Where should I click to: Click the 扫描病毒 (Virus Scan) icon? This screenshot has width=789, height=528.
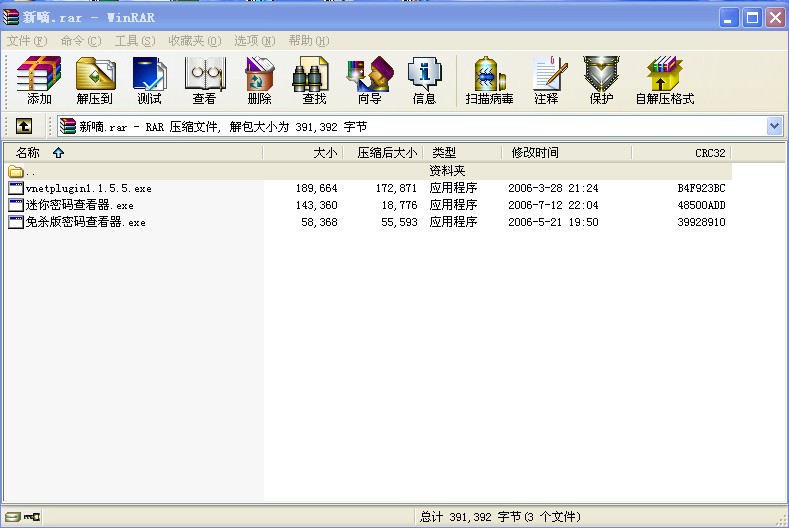489,80
